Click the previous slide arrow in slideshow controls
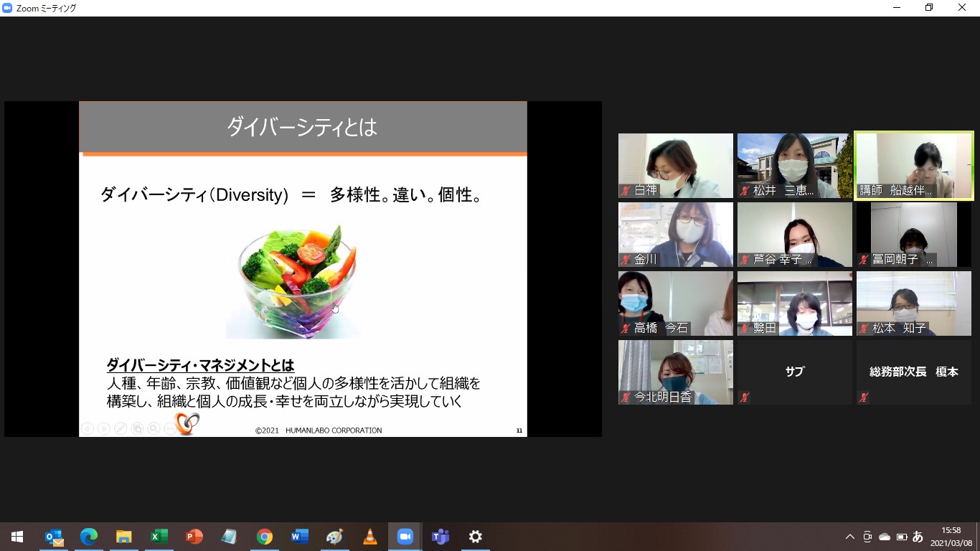Viewport: 980px width, 551px height. point(88,429)
